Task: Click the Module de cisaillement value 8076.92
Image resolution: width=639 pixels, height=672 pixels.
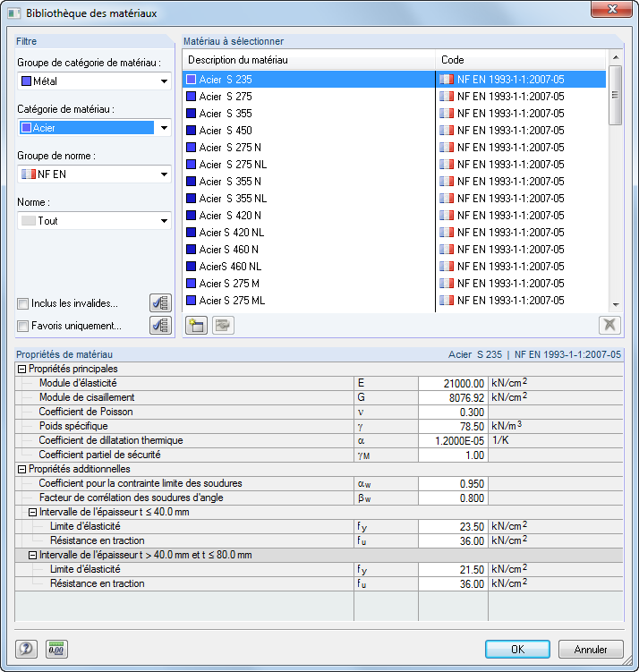Action: [453, 397]
